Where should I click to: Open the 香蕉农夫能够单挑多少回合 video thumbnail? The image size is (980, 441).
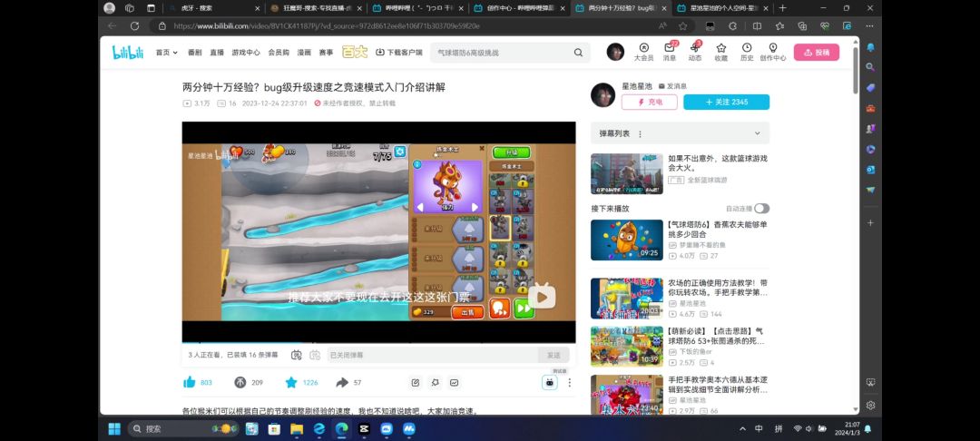tap(627, 240)
